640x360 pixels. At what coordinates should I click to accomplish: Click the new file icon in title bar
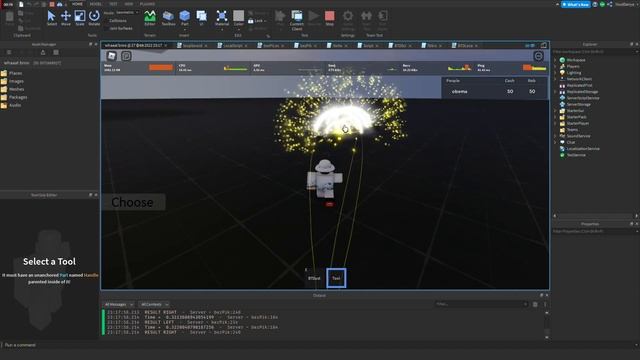click(21, 4)
